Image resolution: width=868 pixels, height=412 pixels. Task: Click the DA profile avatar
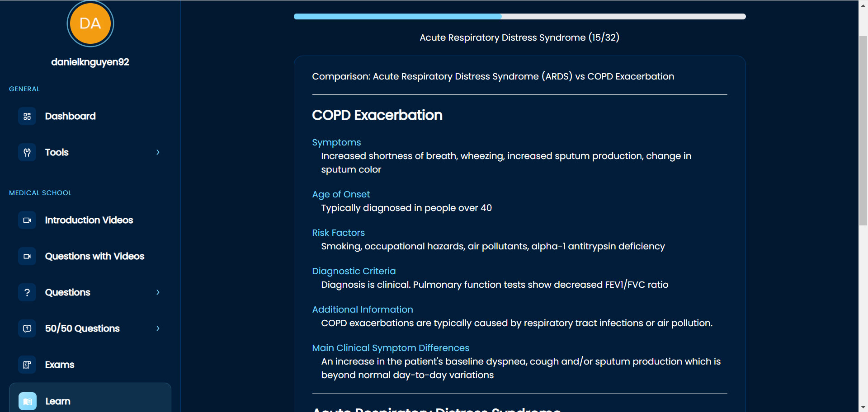pos(90,23)
